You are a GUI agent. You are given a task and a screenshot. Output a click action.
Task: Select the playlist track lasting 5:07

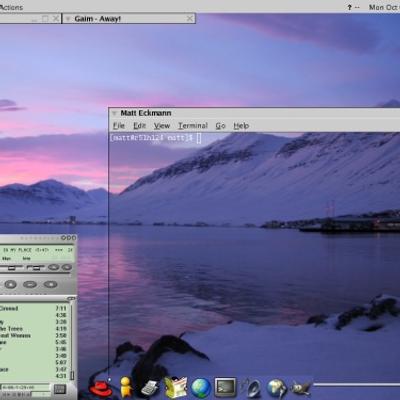pos(33,362)
